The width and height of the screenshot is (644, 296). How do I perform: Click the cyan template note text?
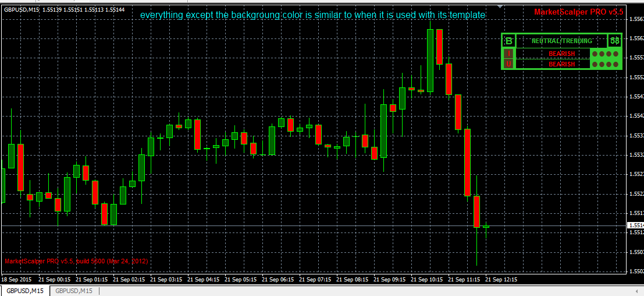pyautogui.click(x=312, y=15)
